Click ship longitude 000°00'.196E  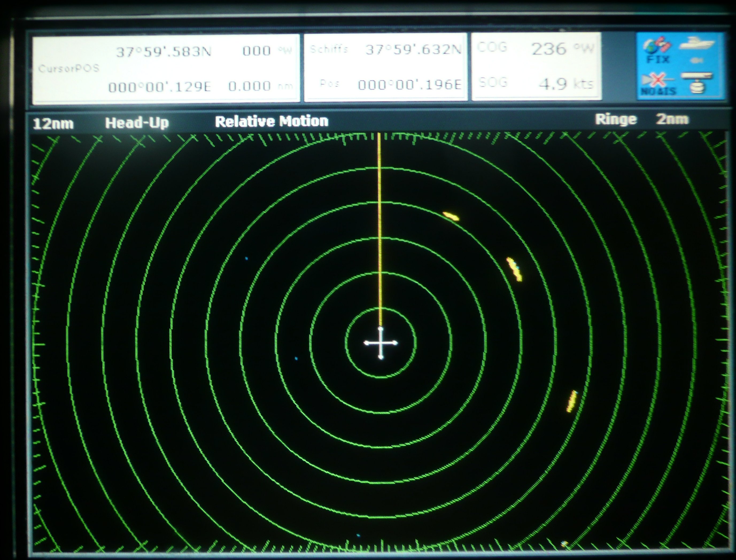point(410,85)
